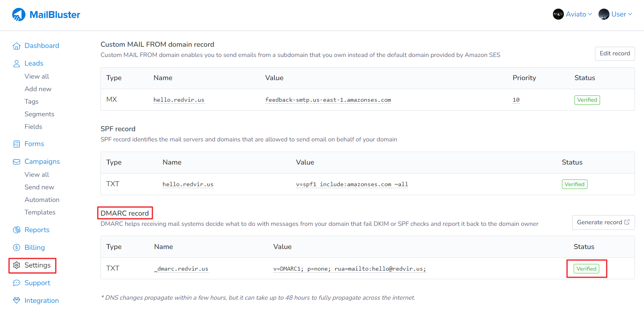Click the Leads person icon
The image size is (644, 326).
pyautogui.click(x=16, y=64)
